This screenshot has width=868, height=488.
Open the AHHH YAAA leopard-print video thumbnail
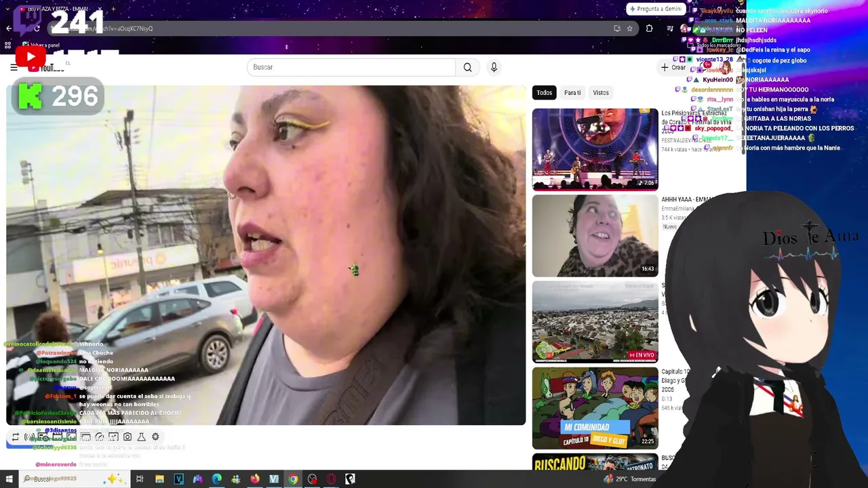click(595, 236)
